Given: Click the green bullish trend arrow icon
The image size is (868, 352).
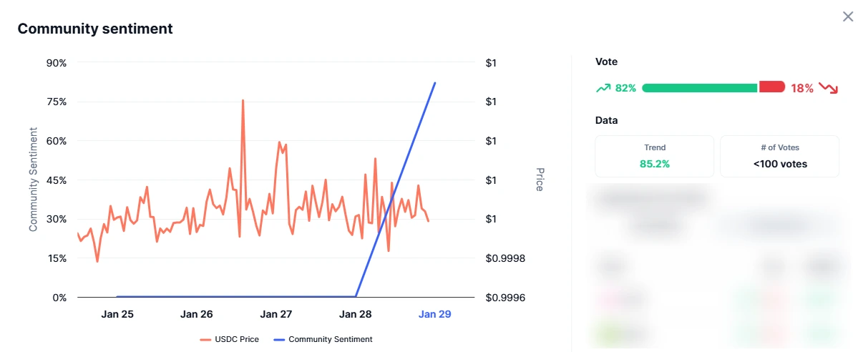Looking at the screenshot, I should pos(603,88).
